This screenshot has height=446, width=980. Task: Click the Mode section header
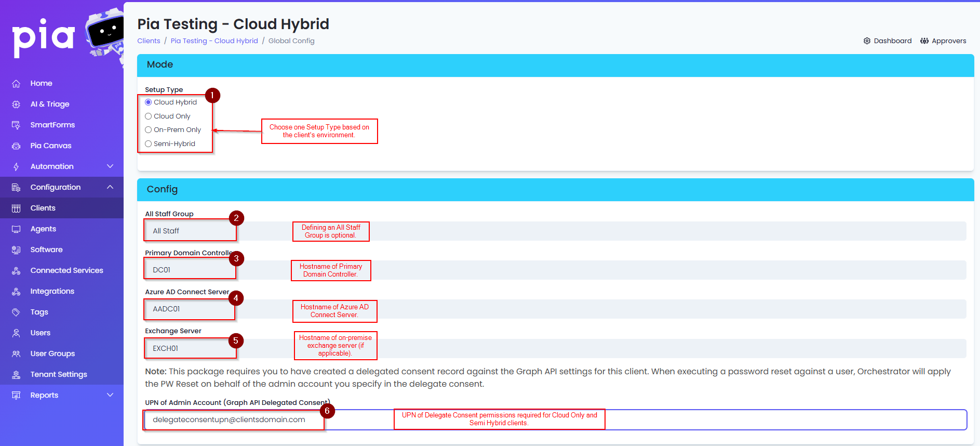[556, 65]
